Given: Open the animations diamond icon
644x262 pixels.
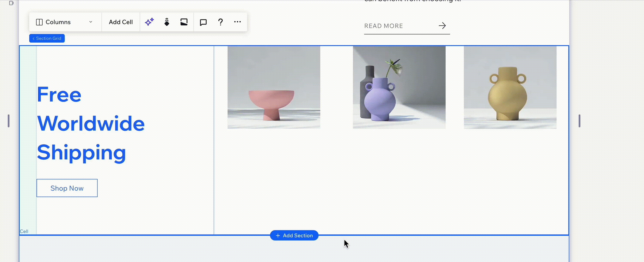Looking at the screenshot, I should pos(167,22).
